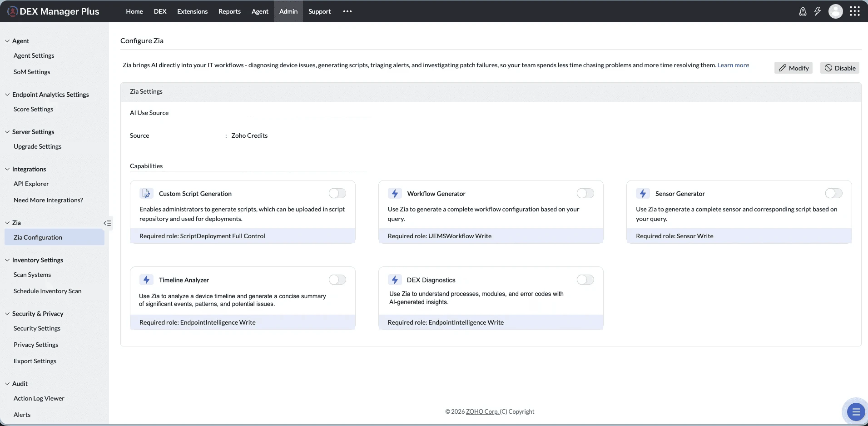Open Alerts in sidebar

tap(22, 415)
